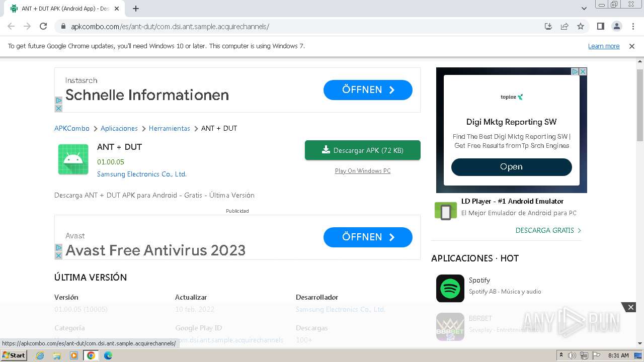Open the Chrome profile avatar menu
The height and width of the screenshot is (362, 644).
[616, 26]
